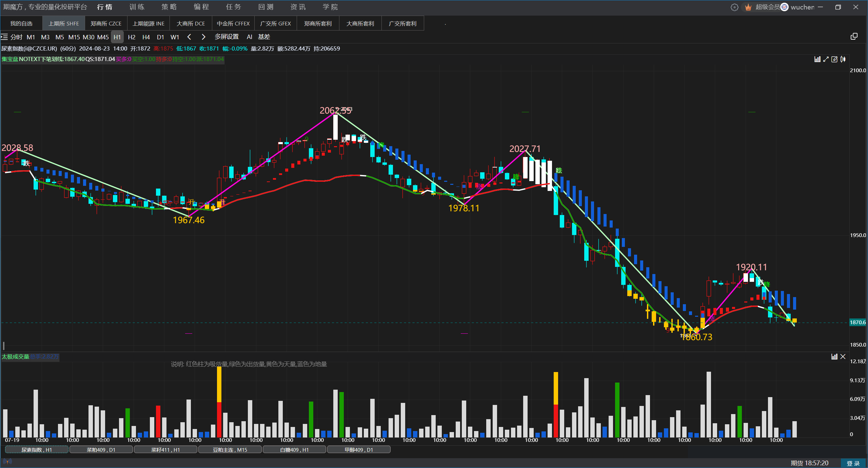
Task: Select the 菜粕409 , D1 chart tab
Action: (x=101, y=450)
